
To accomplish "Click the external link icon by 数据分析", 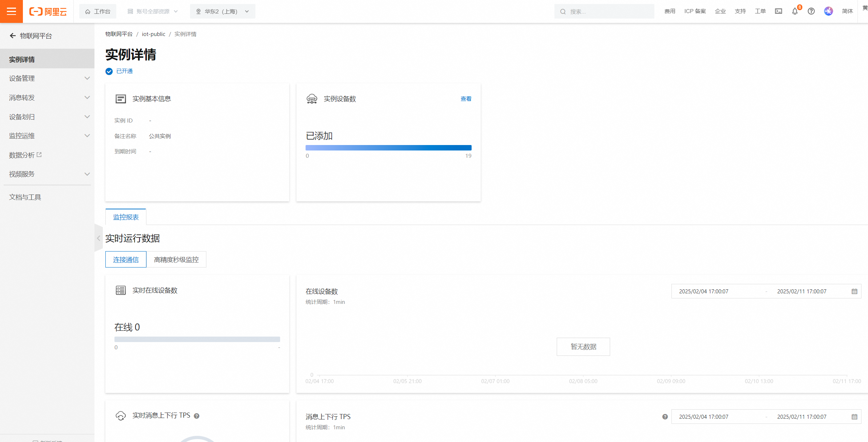I will 39,155.
